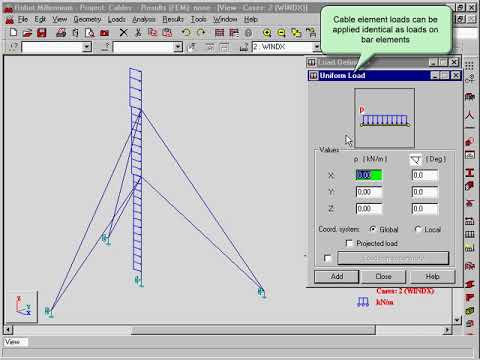This screenshot has width=480, height=360.
Task: Click the Zoom in magnifier icon
Action: tap(267, 33)
